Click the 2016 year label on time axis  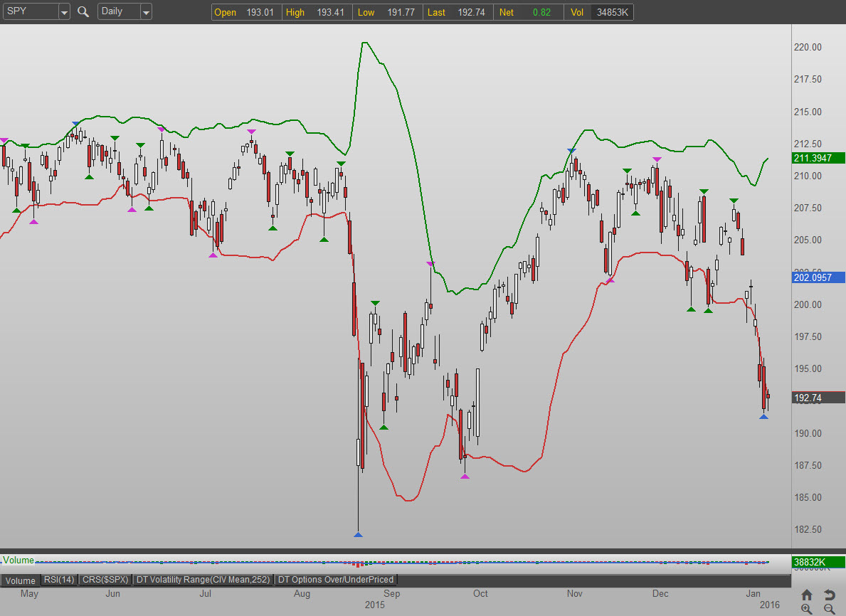(770, 605)
